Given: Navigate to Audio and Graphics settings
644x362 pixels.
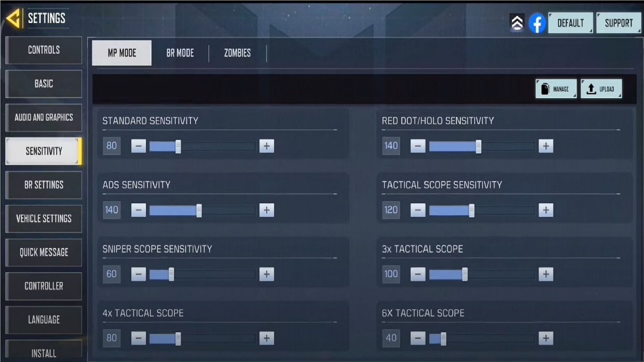Looking at the screenshot, I should (43, 117).
